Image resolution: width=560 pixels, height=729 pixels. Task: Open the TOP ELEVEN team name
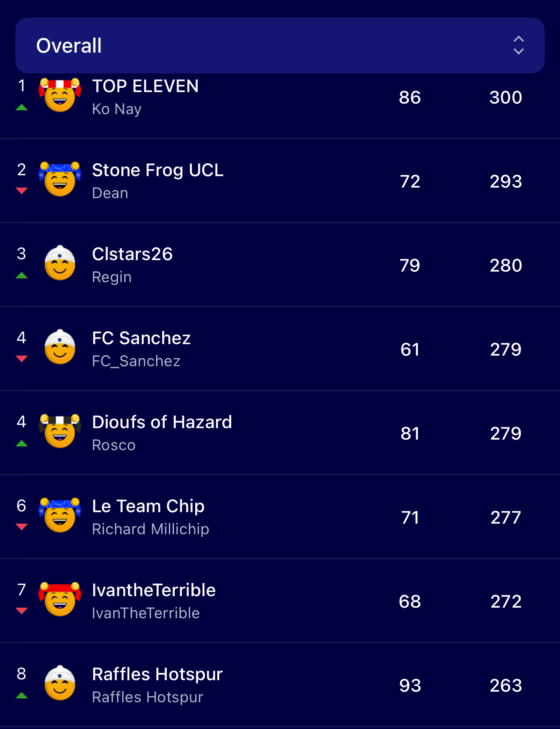click(145, 86)
